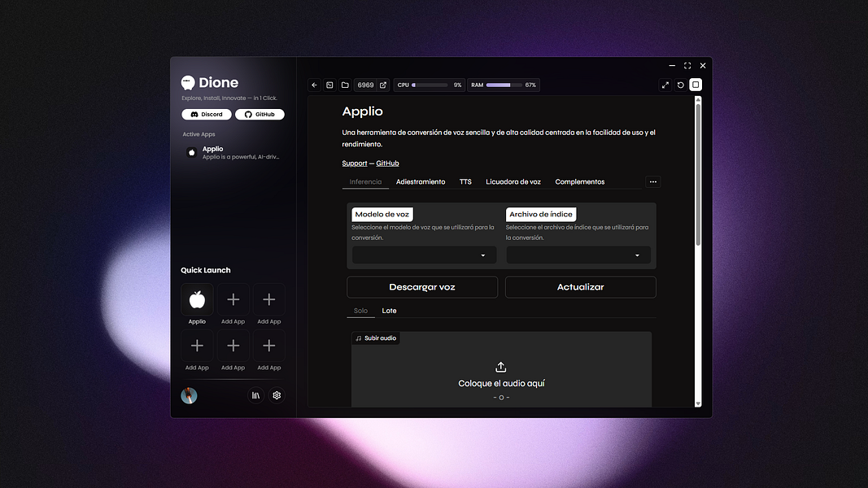Click the CPU usage bar
Screen dimensions: 868x488
tap(430, 85)
